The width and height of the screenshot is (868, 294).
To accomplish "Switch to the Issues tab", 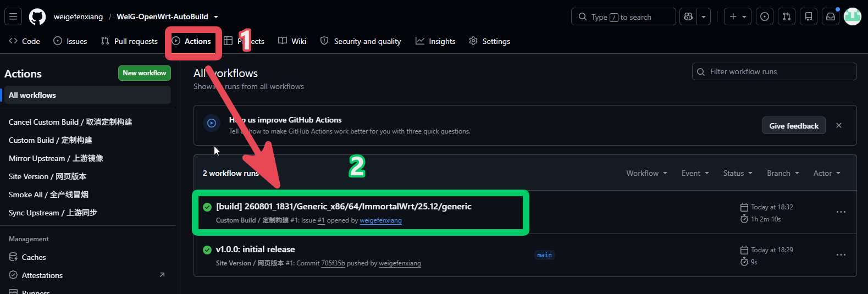I will pyautogui.click(x=70, y=41).
